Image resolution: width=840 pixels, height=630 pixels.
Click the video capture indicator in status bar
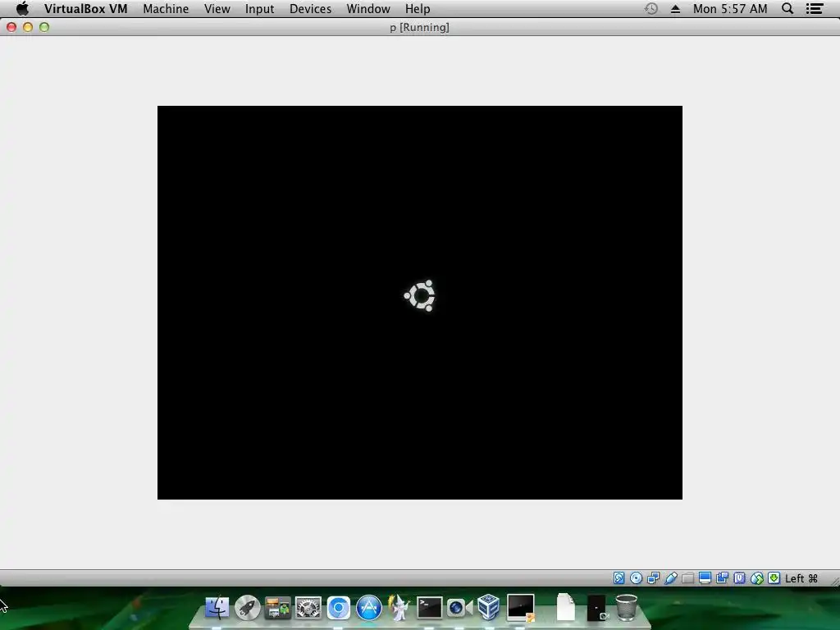[x=722, y=578]
